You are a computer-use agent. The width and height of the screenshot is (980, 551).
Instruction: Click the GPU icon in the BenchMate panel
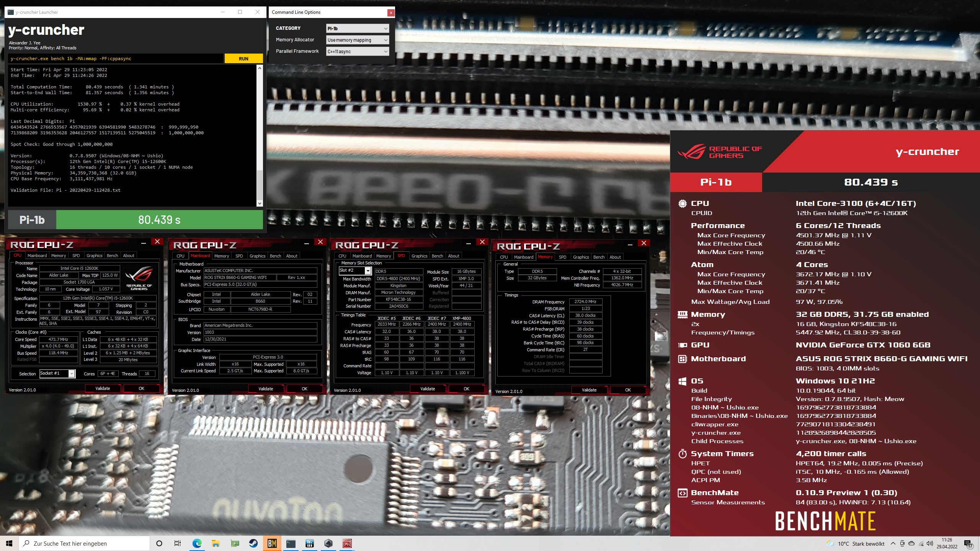tap(683, 345)
